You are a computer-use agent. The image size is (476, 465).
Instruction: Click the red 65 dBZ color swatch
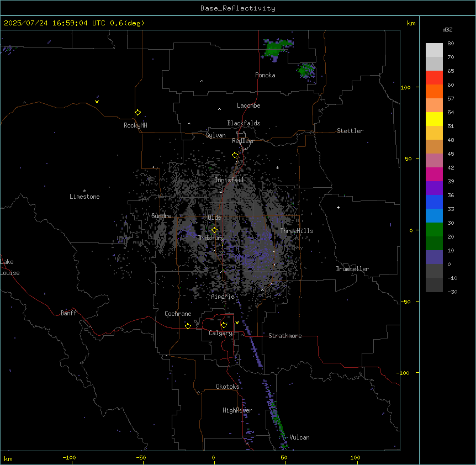[x=434, y=77]
